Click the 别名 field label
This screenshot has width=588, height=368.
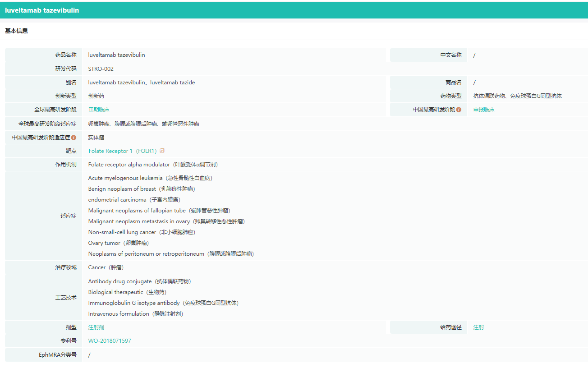(x=71, y=83)
